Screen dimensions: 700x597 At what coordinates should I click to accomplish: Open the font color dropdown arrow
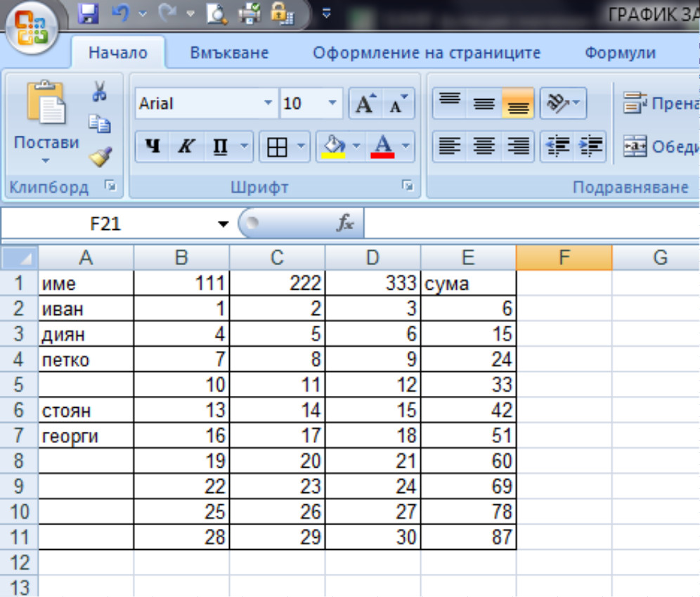tap(406, 146)
